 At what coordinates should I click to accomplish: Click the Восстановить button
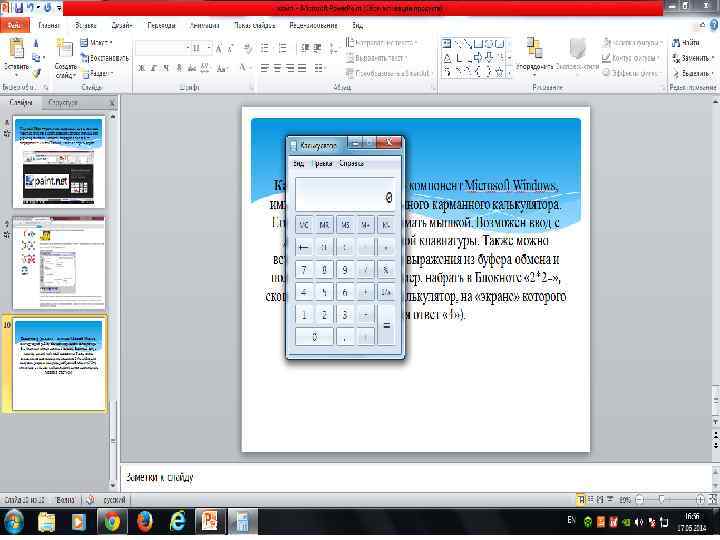[x=105, y=58]
